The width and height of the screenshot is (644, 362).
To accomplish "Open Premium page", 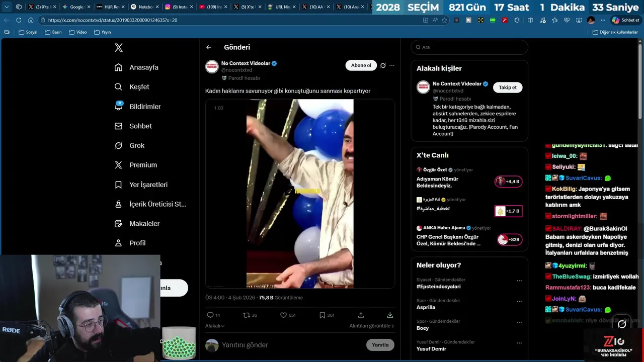I will [x=135, y=165].
